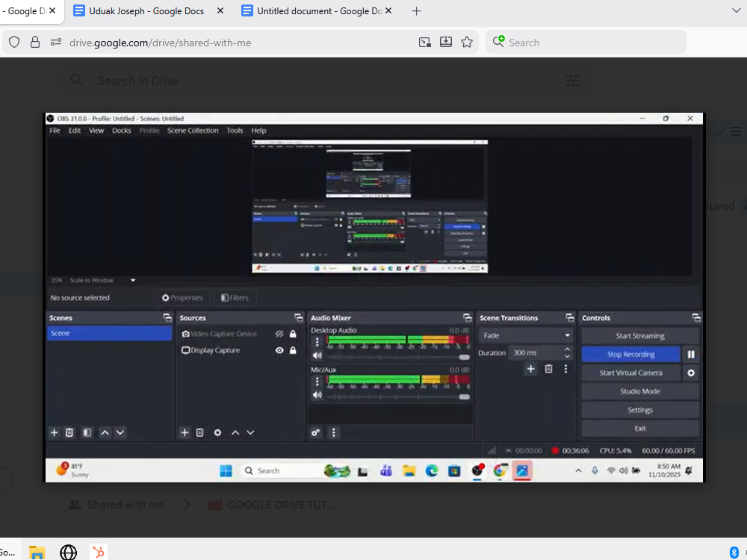Viewport: 747px width, 560px height.
Task: Adjust the Desktop Audio volume slider
Action: click(398, 357)
